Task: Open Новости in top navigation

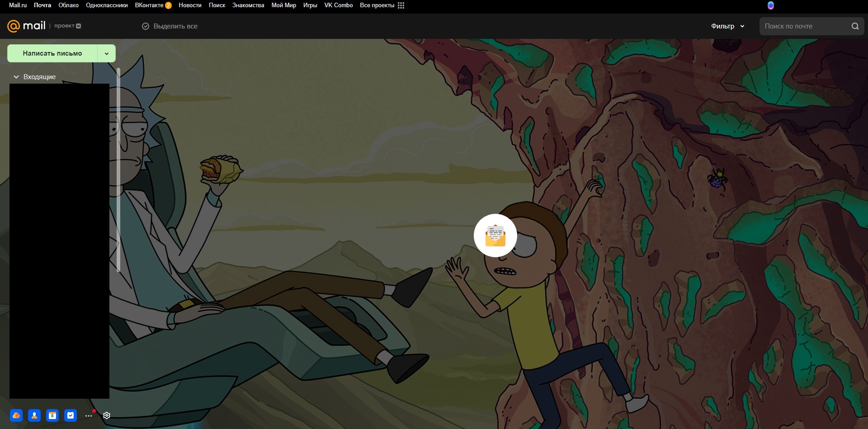Action: (x=190, y=5)
